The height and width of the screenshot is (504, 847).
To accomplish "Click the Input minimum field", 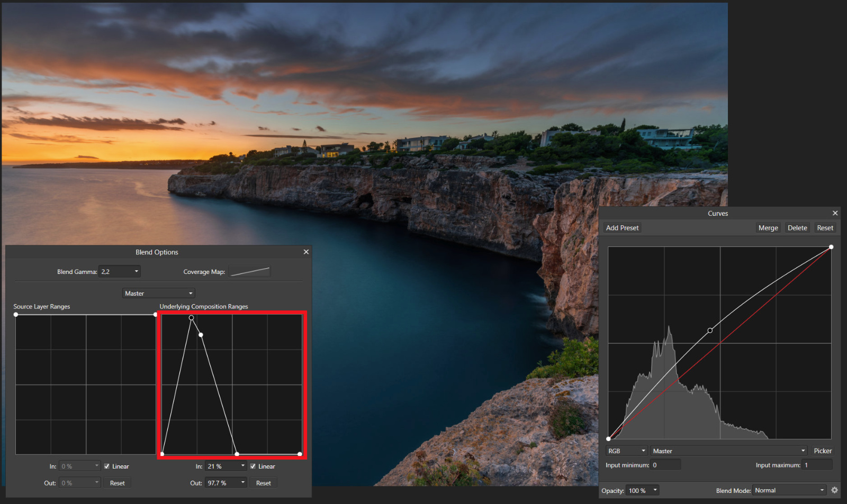I will tap(666, 465).
